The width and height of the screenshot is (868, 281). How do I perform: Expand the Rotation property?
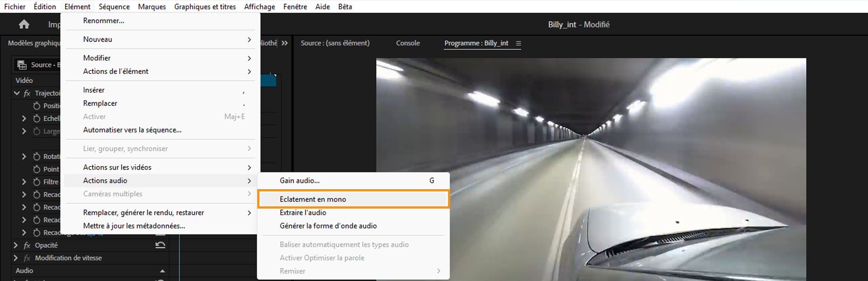pyautogui.click(x=24, y=157)
